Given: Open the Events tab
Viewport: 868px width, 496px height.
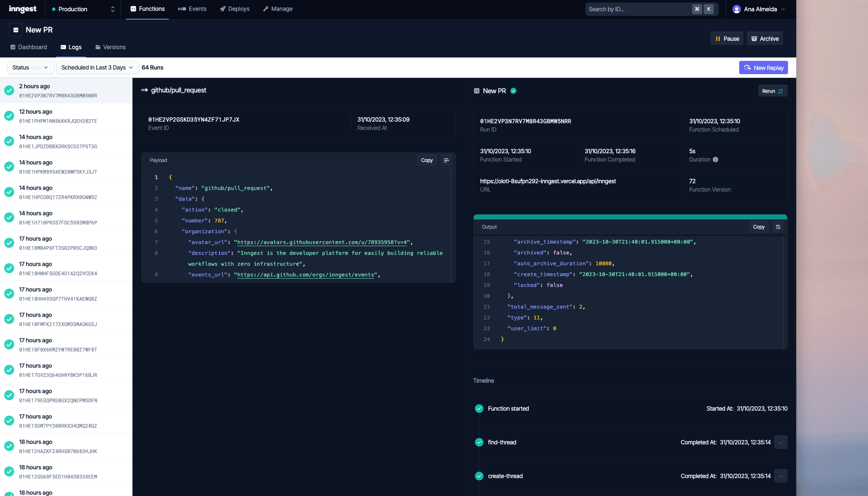Looking at the screenshot, I should coord(192,9).
